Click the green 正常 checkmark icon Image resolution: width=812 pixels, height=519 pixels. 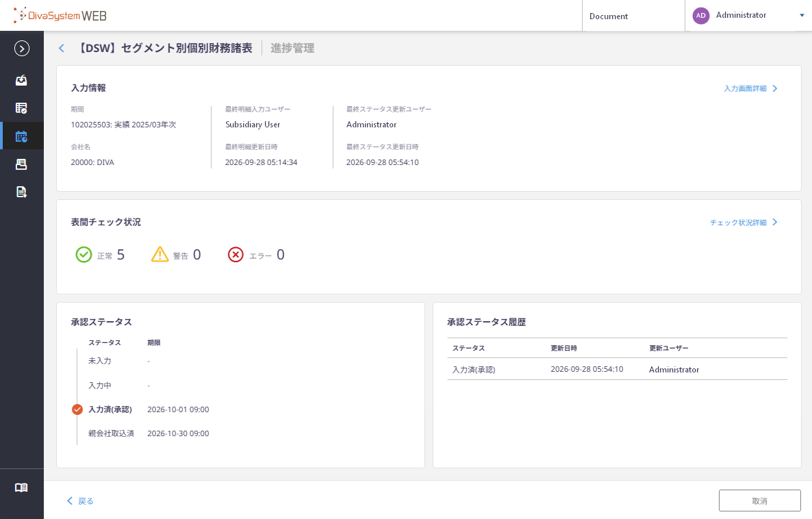pos(84,255)
